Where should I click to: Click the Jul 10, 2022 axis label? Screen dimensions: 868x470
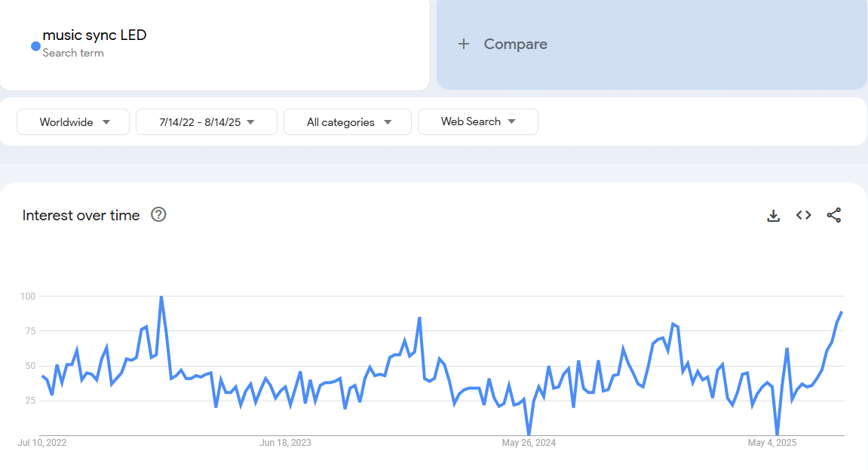tap(42, 443)
